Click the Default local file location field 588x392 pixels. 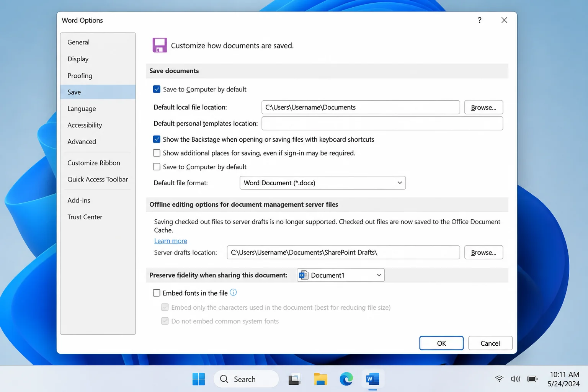[x=361, y=107]
